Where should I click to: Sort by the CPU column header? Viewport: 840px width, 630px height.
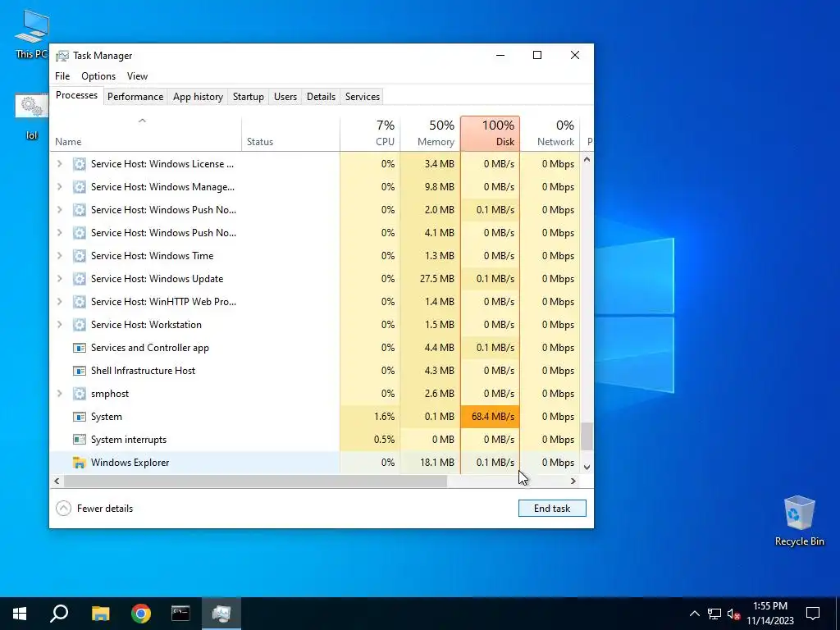[370, 134]
